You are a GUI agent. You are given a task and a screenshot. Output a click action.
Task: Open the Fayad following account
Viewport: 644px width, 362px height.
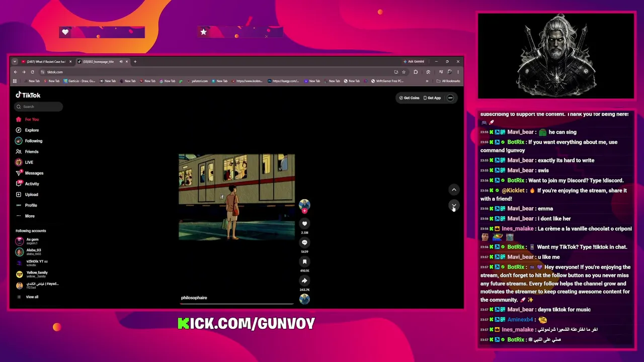coord(38,285)
